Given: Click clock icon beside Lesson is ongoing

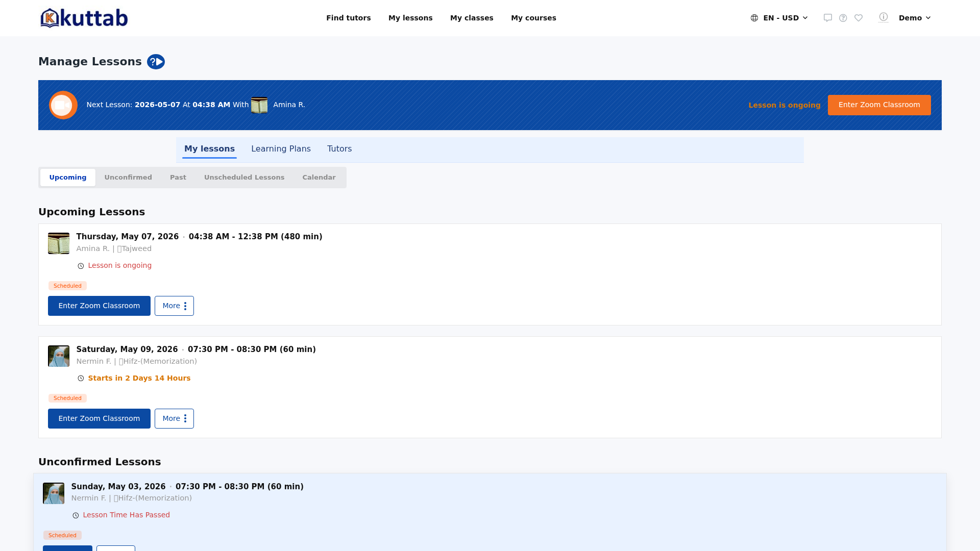Looking at the screenshot, I should coord(81,266).
